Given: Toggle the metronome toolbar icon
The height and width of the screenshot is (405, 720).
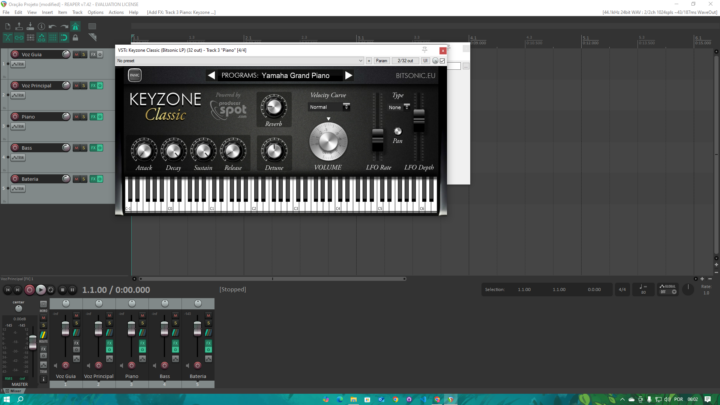Looking at the screenshot, I should pos(75,27).
